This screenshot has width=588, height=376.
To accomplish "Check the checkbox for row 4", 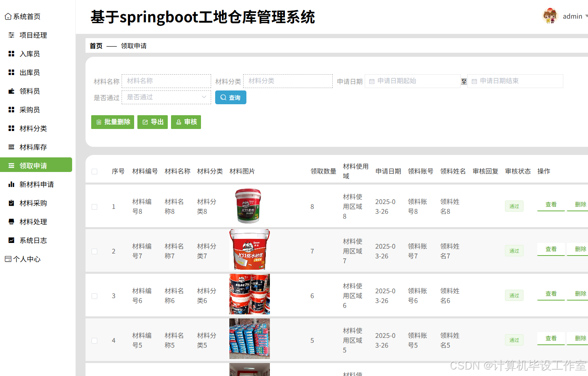I will coord(94,341).
